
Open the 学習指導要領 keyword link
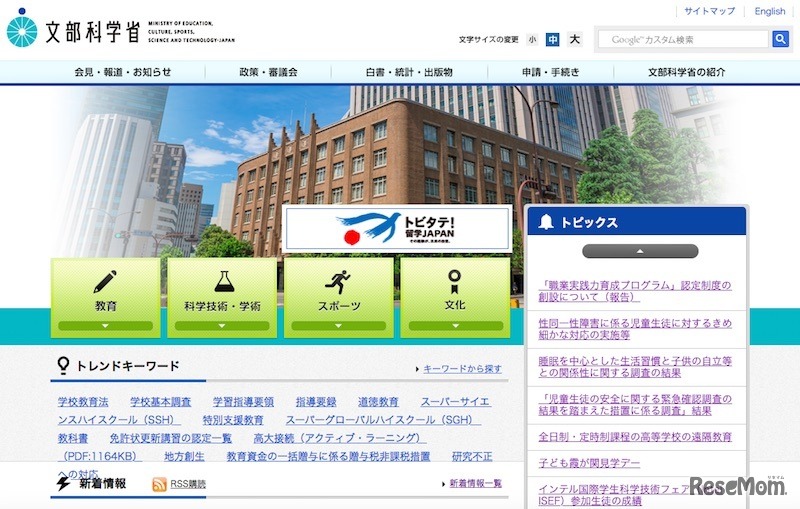click(243, 401)
